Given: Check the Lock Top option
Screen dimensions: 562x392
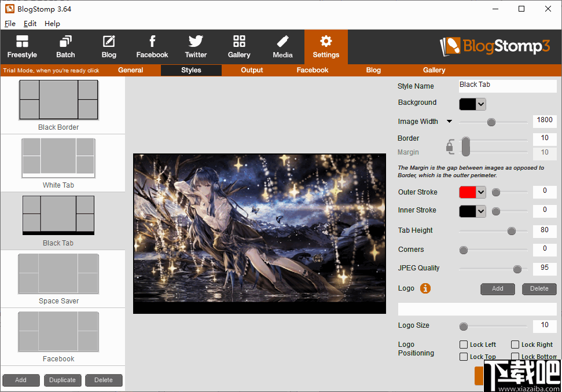Looking at the screenshot, I should [x=464, y=357].
